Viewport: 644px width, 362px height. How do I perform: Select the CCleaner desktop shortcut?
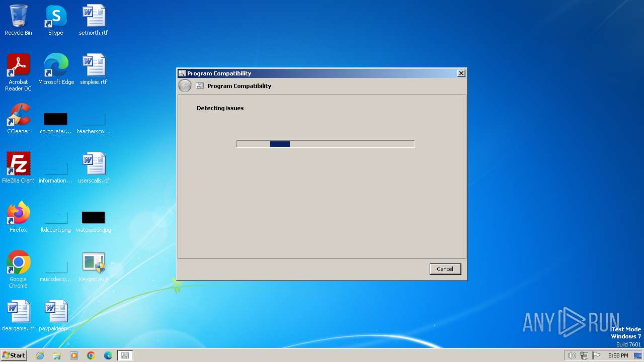tap(18, 119)
